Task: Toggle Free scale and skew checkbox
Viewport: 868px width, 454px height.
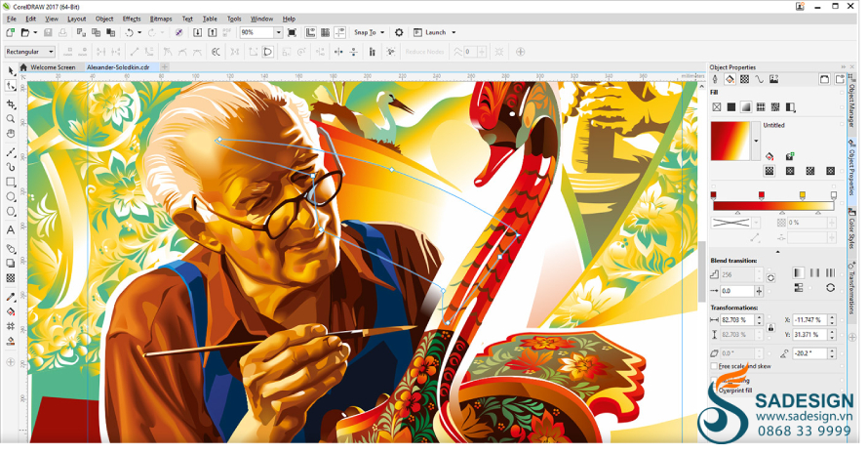Action: pyautogui.click(x=714, y=366)
